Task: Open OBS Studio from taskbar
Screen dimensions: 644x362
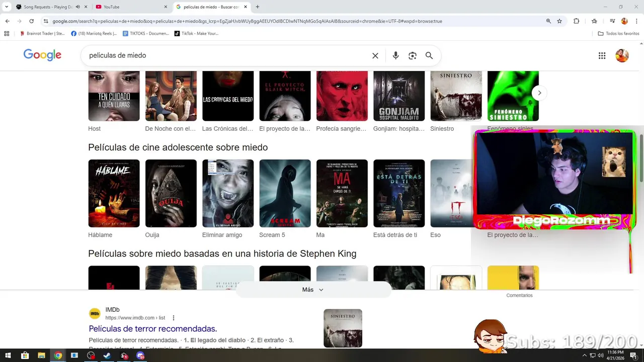Action: 91,355
